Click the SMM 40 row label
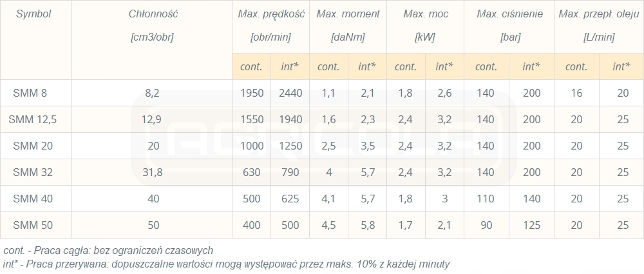The width and height of the screenshot is (644, 274). 30,199
